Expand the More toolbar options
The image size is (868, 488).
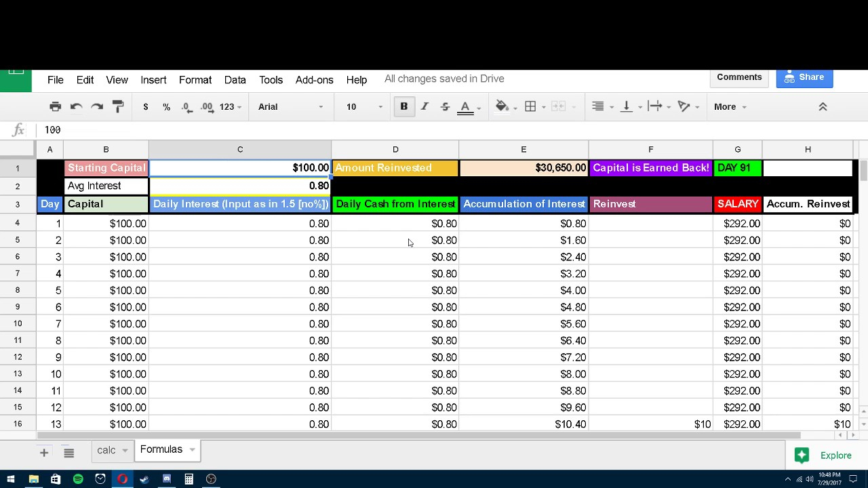click(x=730, y=106)
